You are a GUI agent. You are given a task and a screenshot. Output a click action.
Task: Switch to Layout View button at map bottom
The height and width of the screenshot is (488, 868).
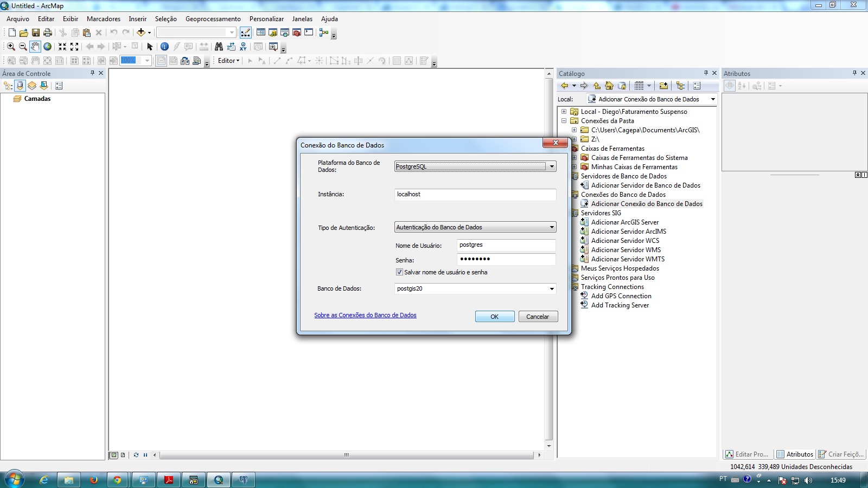pyautogui.click(x=123, y=455)
